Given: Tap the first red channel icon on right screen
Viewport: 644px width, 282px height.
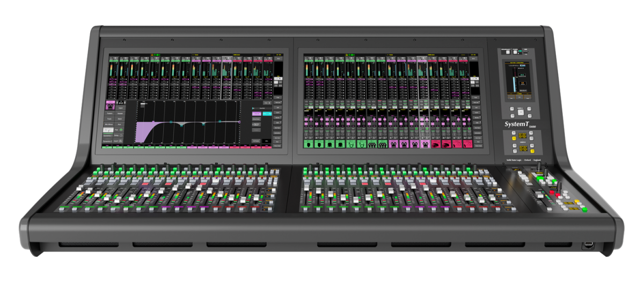Looking at the screenshot, I should click(x=435, y=144).
